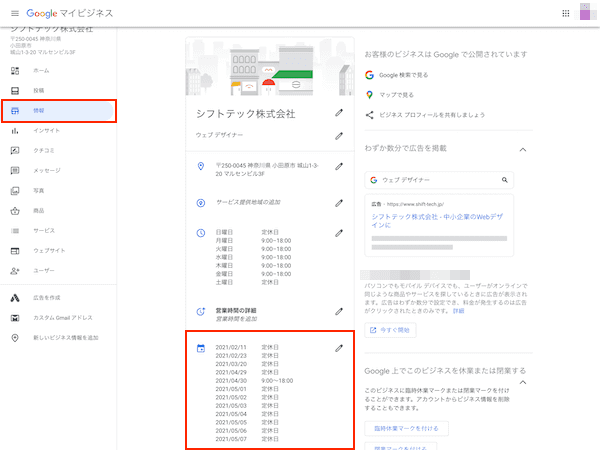Open the Google apps grid
This screenshot has height=450, width=600.
point(566,13)
